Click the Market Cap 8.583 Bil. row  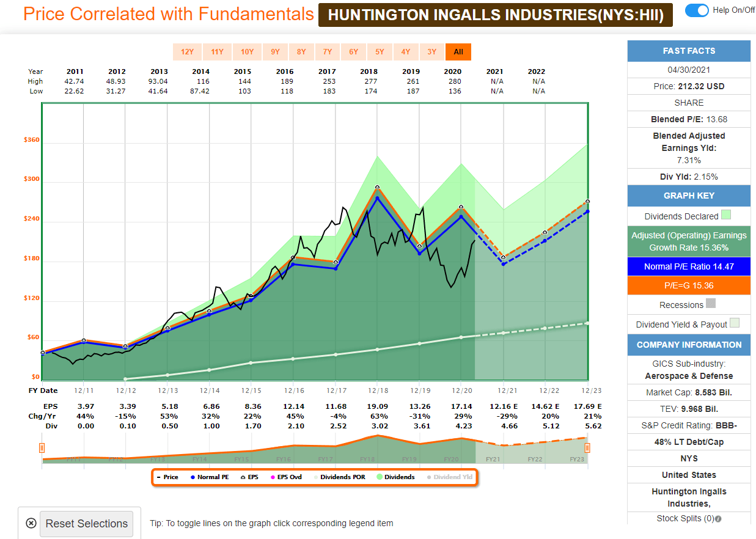pos(689,392)
